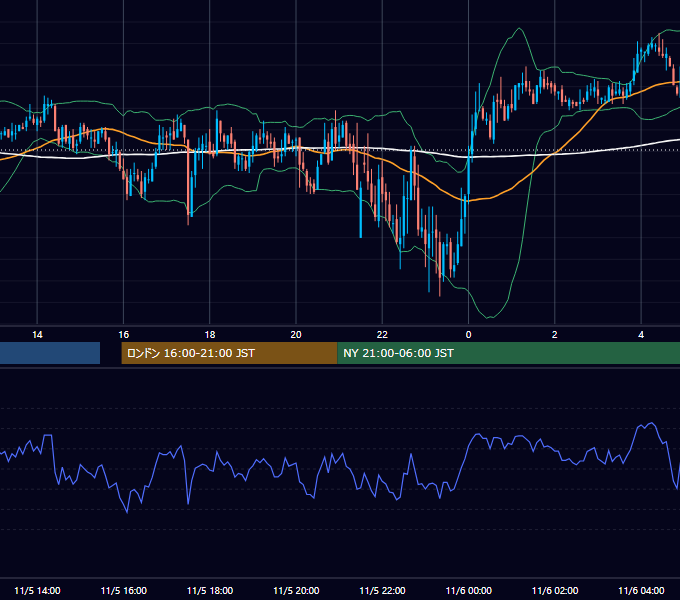Click the 11/6 02:00 time label

pyautogui.click(x=555, y=590)
